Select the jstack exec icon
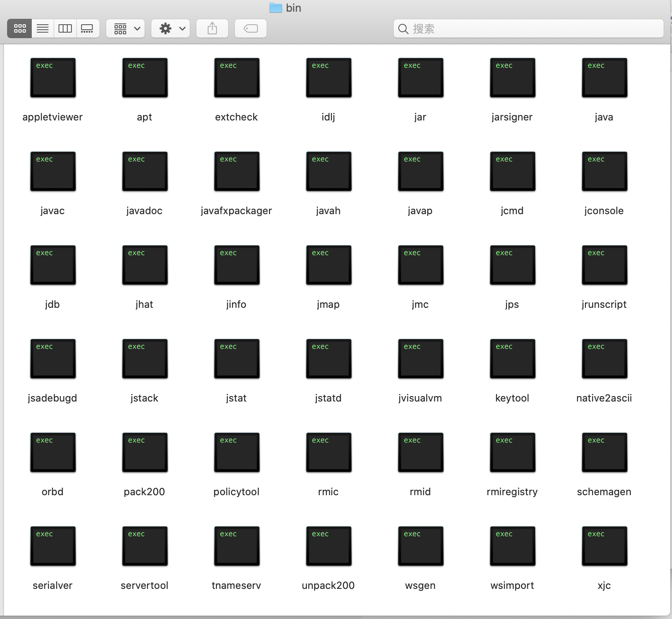The width and height of the screenshot is (672, 619). pyautogui.click(x=145, y=359)
